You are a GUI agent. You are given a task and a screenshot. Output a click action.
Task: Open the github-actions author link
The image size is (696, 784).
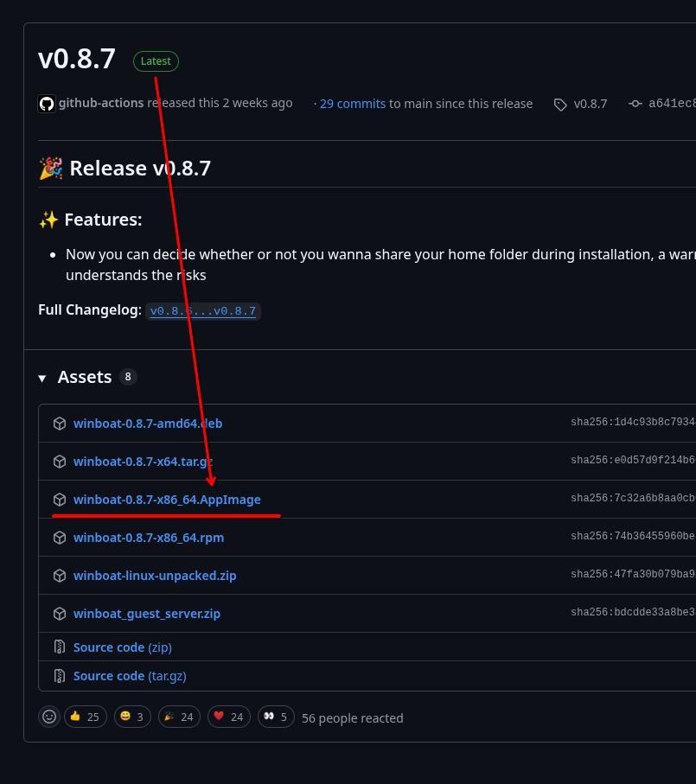point(101,103)
